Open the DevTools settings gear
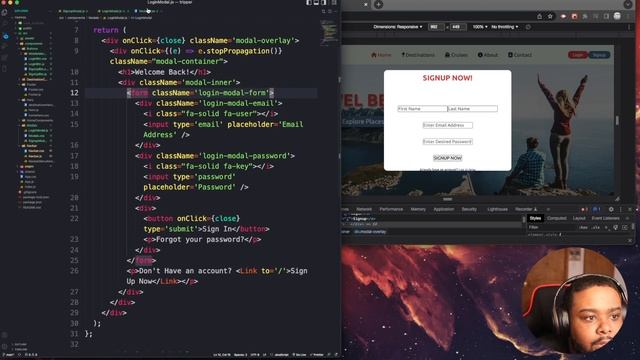The height and width of the screenshot is (360, 640). coord(611,209)
